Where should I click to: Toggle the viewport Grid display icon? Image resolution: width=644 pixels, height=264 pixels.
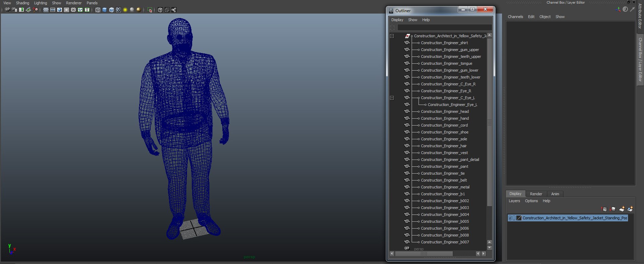point(46,10)
